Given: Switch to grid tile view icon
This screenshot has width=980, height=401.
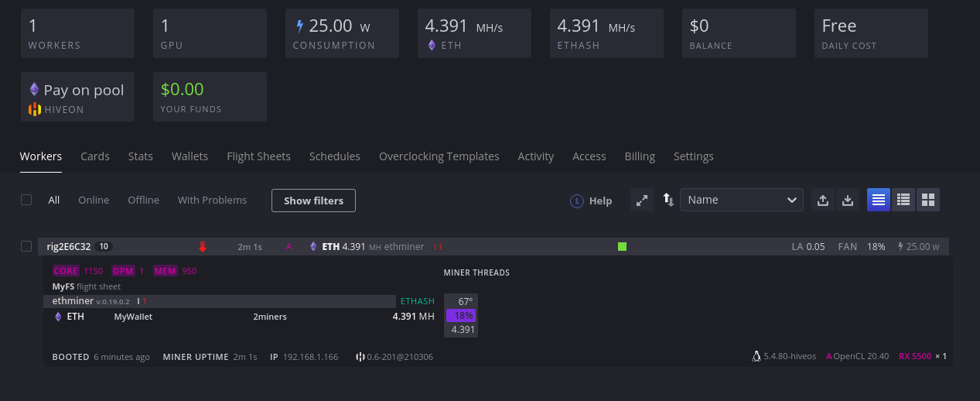Looking at the screenshot, I should (x=927, y=200).
